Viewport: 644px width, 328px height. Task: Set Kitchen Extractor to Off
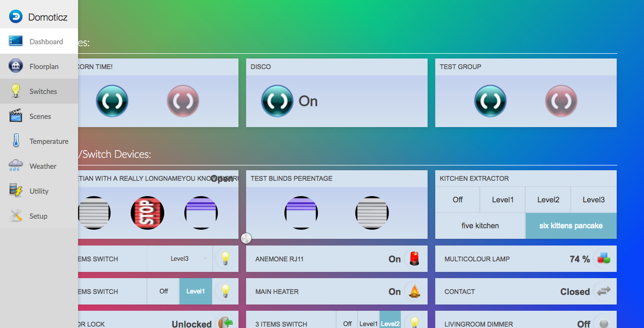coord(458,200)
